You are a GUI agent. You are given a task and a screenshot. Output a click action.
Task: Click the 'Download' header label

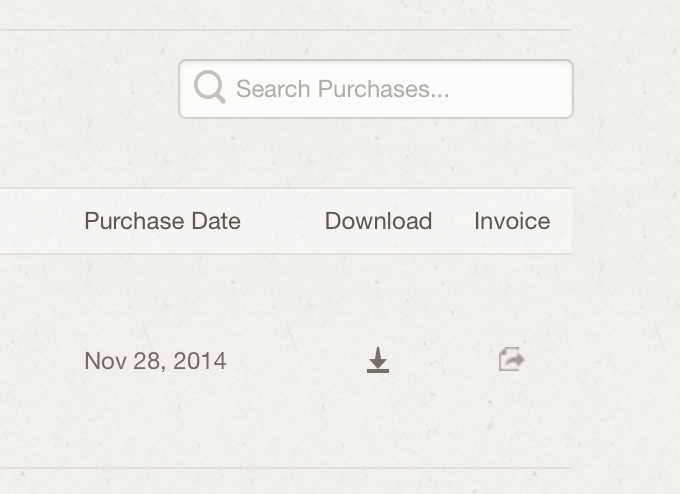click(x=378, y=221)
